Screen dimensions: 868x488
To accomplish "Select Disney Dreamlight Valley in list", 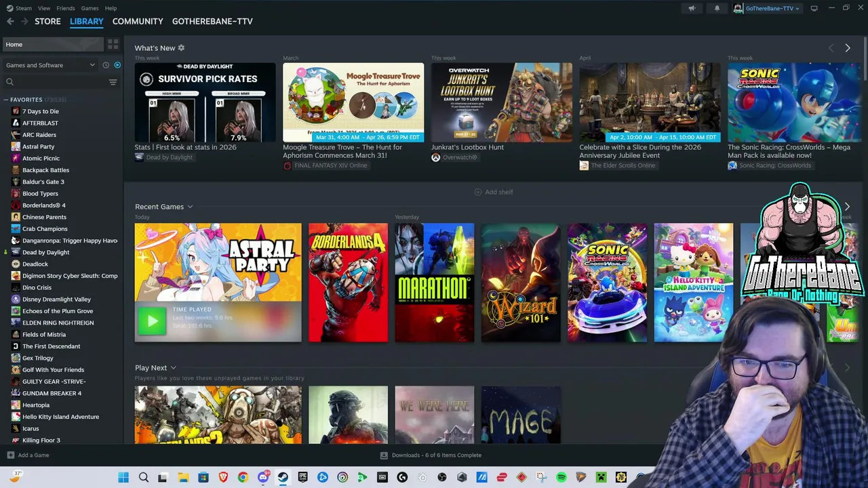I will click(x=56, y=299).
